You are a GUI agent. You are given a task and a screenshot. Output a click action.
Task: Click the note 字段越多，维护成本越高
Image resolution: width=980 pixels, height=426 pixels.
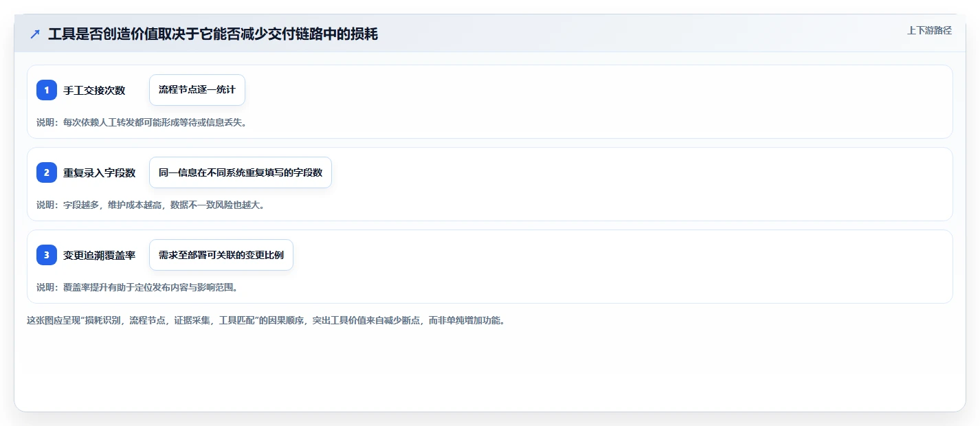click(151, 205)
